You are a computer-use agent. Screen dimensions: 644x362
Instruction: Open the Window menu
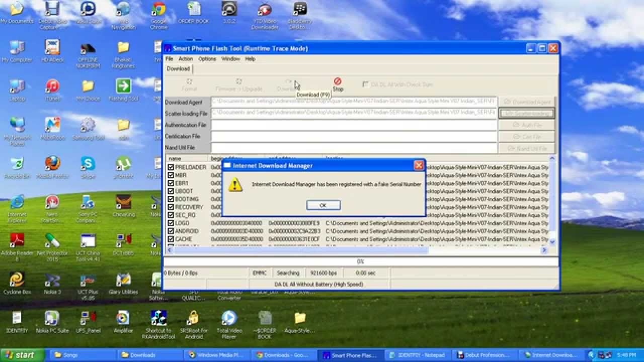click(x=230, y=59)
